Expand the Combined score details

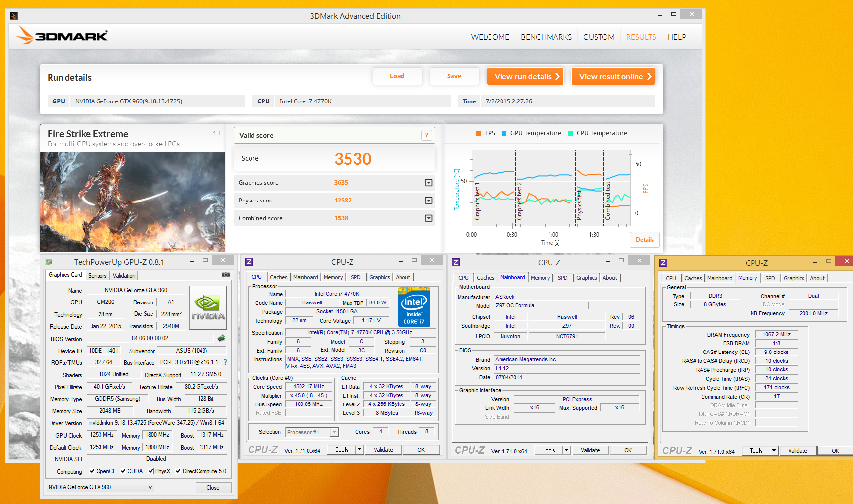(x=429, y=218)
